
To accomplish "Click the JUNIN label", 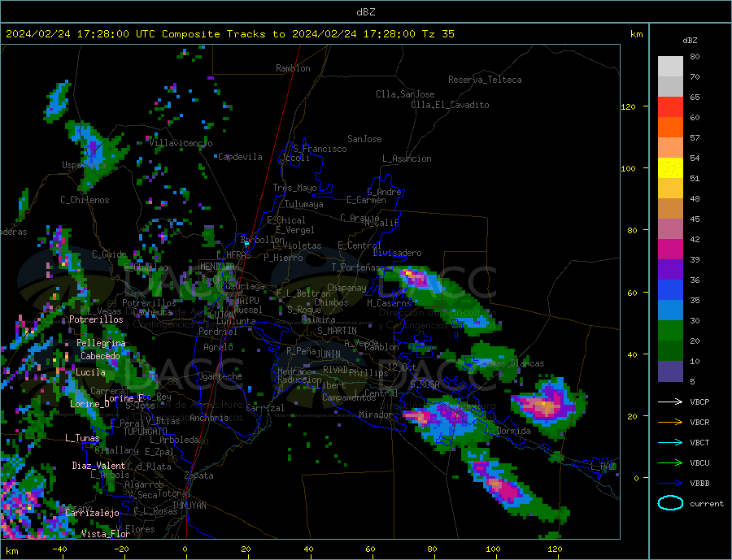I will (x=329, y=354).
